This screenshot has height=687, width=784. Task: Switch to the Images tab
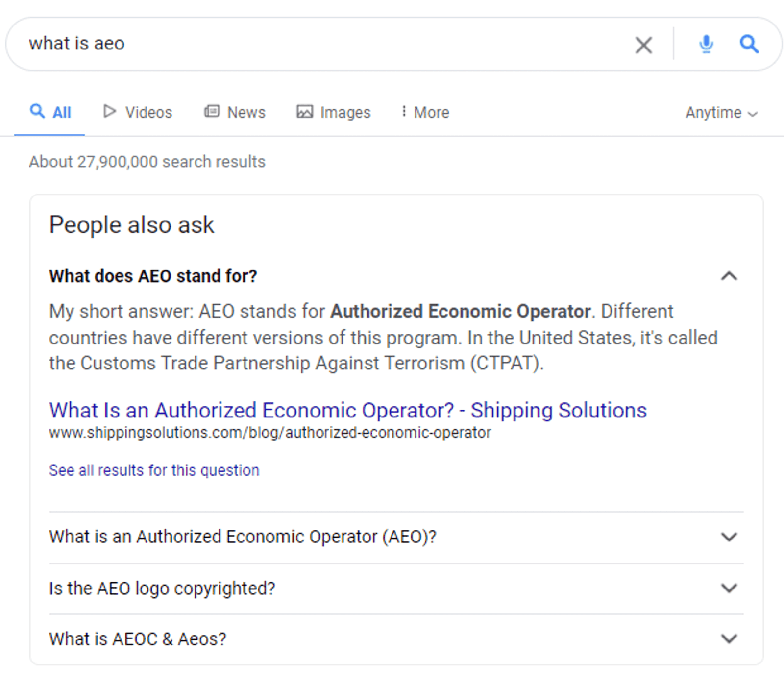pos(345,112)
